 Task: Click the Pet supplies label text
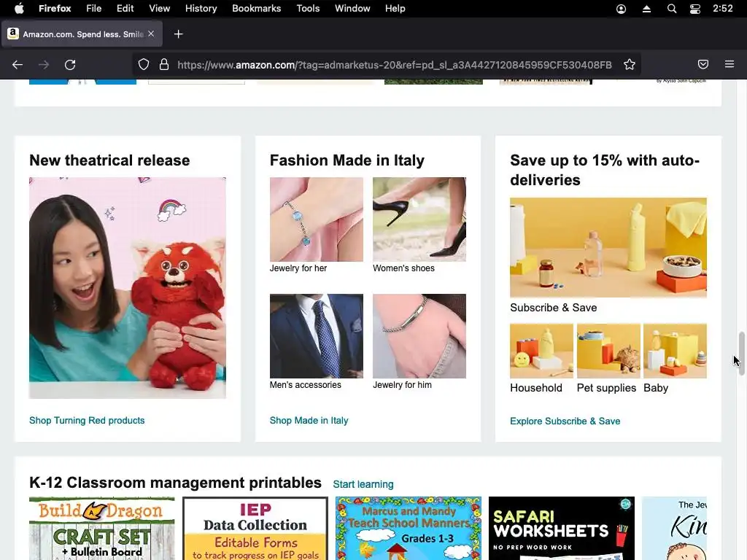(606, 388)
